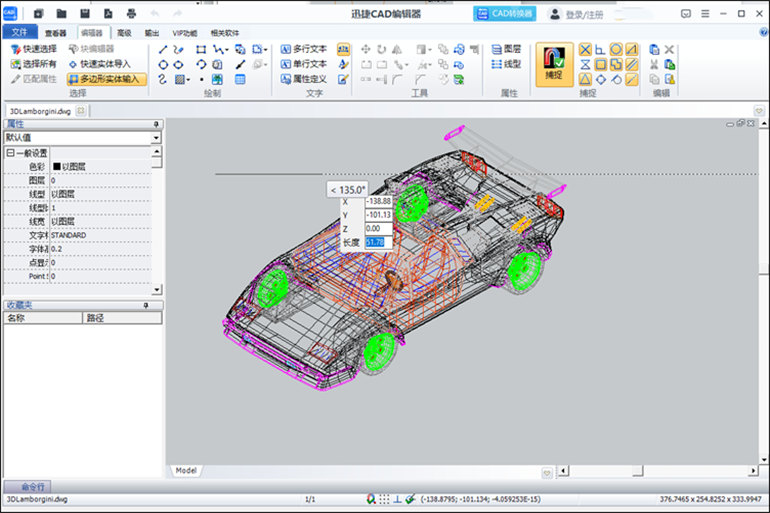Screen dimensions: 770x513
Task: Click the export PDF icon
Action: pos(108,14)
